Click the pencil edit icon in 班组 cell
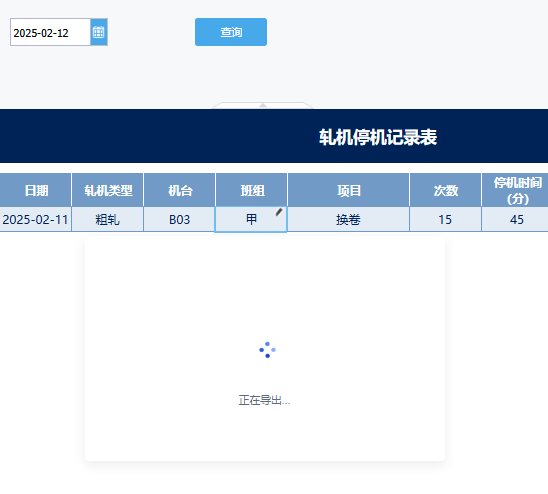Image resolution: width=548 pixels, height=494 pixels. coord(279,212)
